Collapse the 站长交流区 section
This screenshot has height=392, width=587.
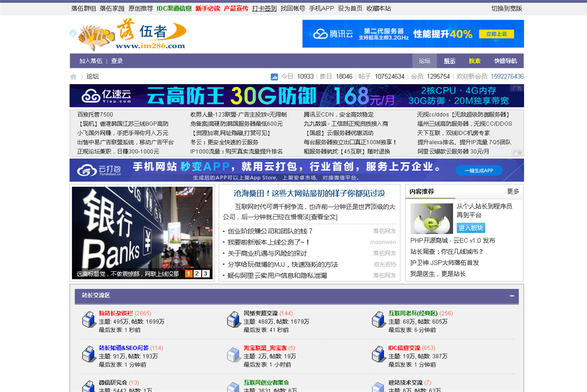tap(512, 296)
